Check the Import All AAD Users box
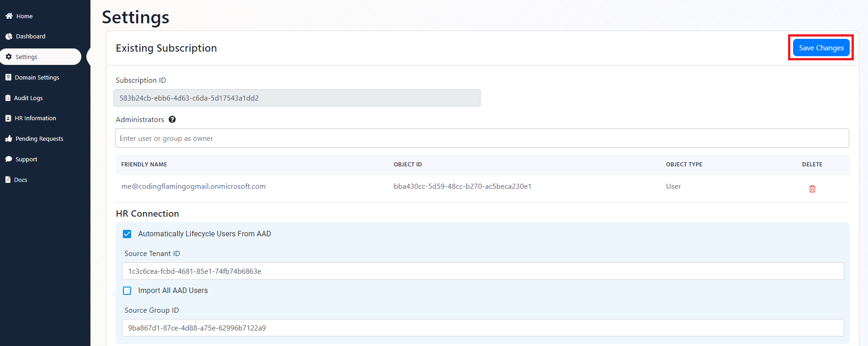 pos(127,291)
